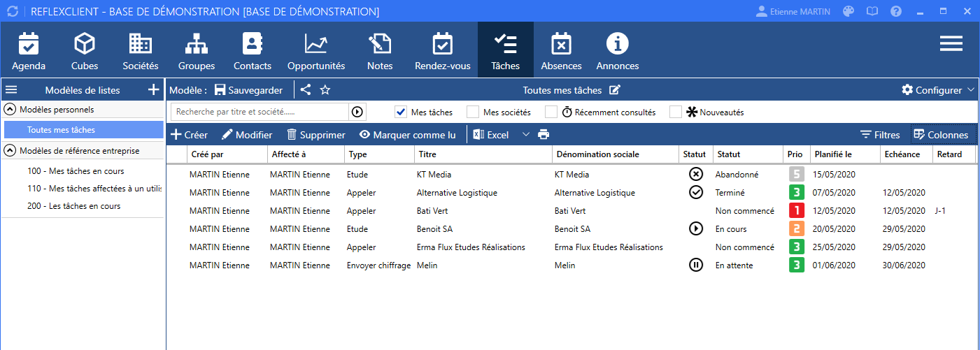The width and height of the screenshot is (980, 350).
Task: Open the color theme palette icon
Action: pyautogui.click(x=848, y=11)
